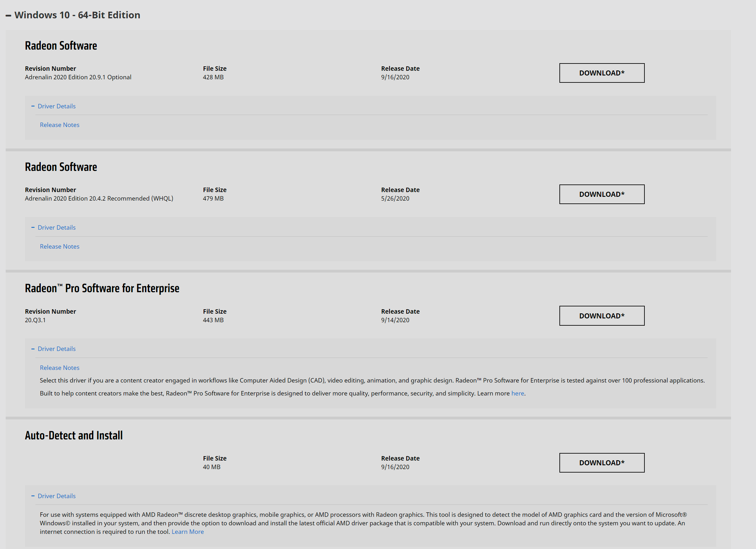
Task: Open Release Notes for Radeon Pro 20.Q3.1
Action: [60, 368]
